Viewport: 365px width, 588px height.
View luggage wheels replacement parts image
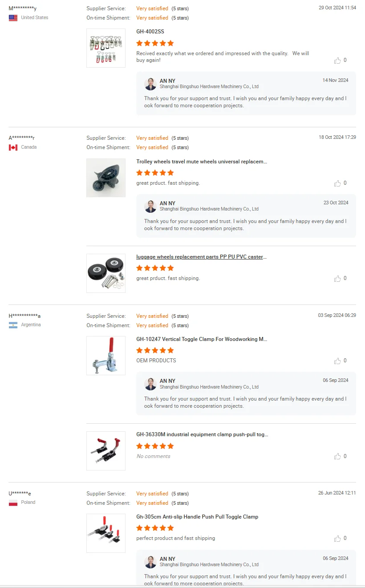106,273
